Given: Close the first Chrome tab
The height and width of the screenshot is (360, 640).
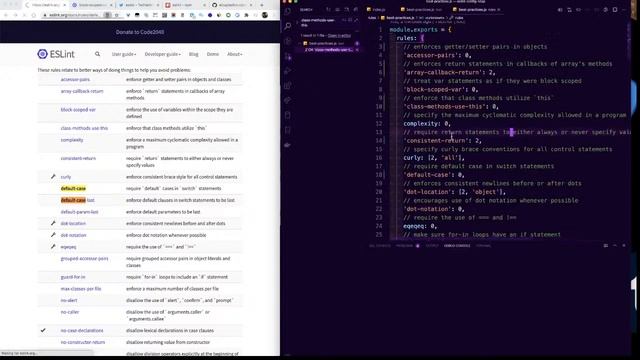Looking at the screenshot, I should pyautogui.click(x=64, y=5).
